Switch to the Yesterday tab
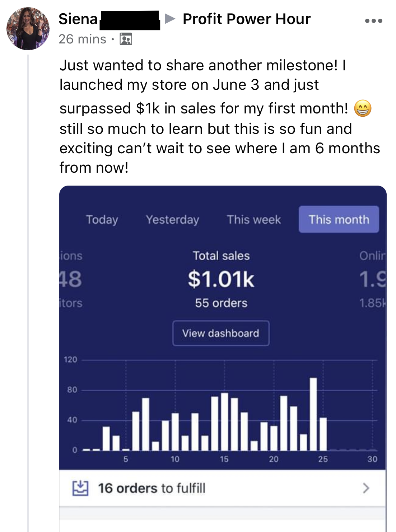This screenshot has width=396, height=532. (x=172, y=219)
